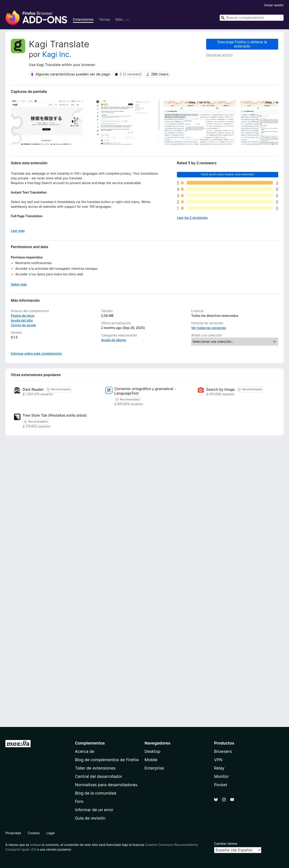Submit search with the arrow button
Image resolution: width=289 pixels, height=868 pixels.
point(280,18)
